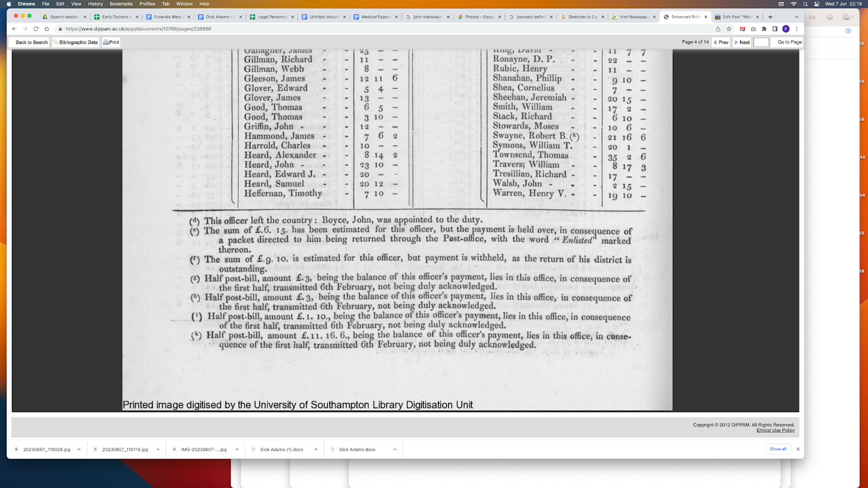Click Back to Search button
The width and height of the screenshot is (868, 488).
[31, 42]
